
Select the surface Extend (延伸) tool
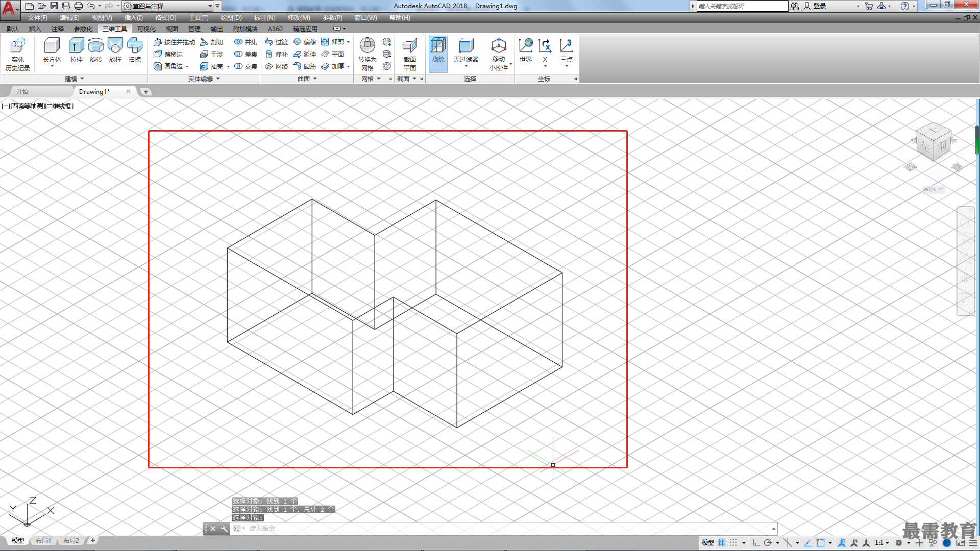[x=305, y=54]
